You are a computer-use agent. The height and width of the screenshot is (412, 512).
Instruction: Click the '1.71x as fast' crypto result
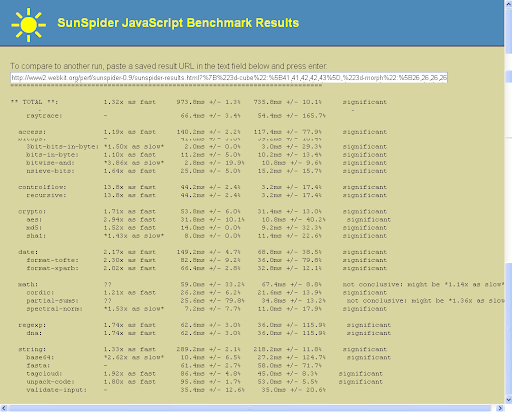(x=129, y=211)
